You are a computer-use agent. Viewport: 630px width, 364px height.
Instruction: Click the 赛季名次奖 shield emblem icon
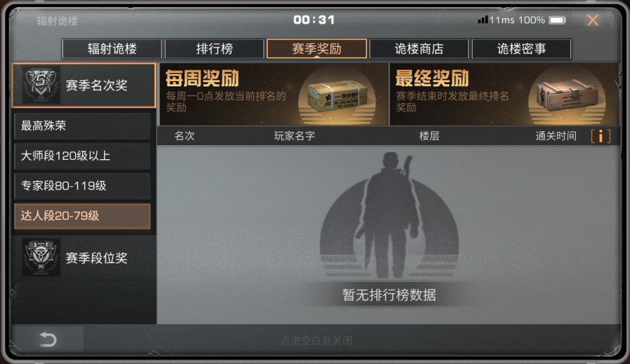pyautogui.click(x=41, y=85)
